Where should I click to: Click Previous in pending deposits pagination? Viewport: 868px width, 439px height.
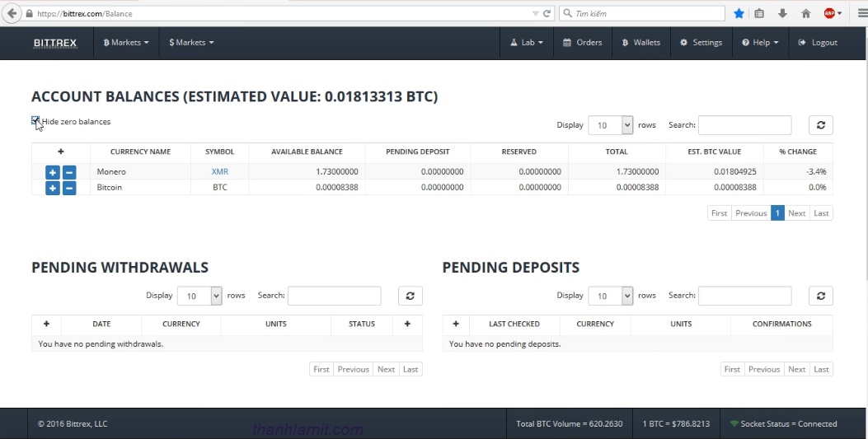click(x=764, y=369)
